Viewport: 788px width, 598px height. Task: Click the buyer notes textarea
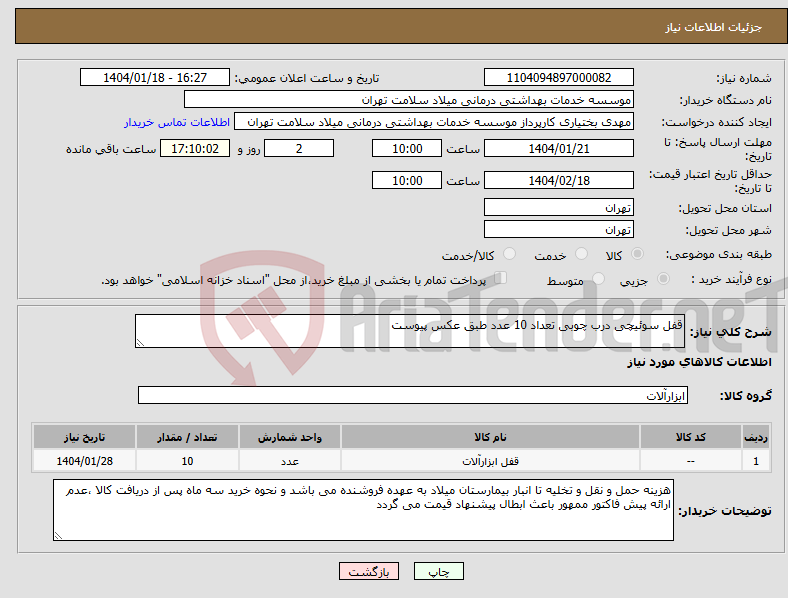[363, 510]
